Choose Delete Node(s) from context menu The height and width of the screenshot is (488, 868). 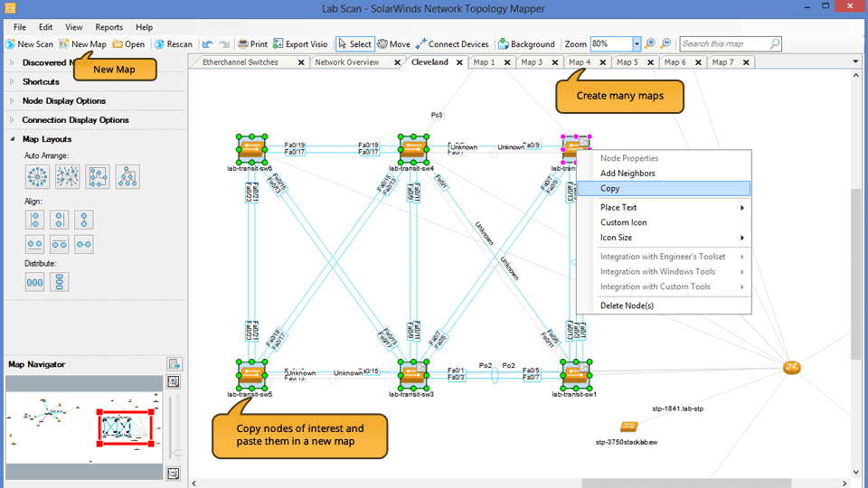[x=664, y=305]
